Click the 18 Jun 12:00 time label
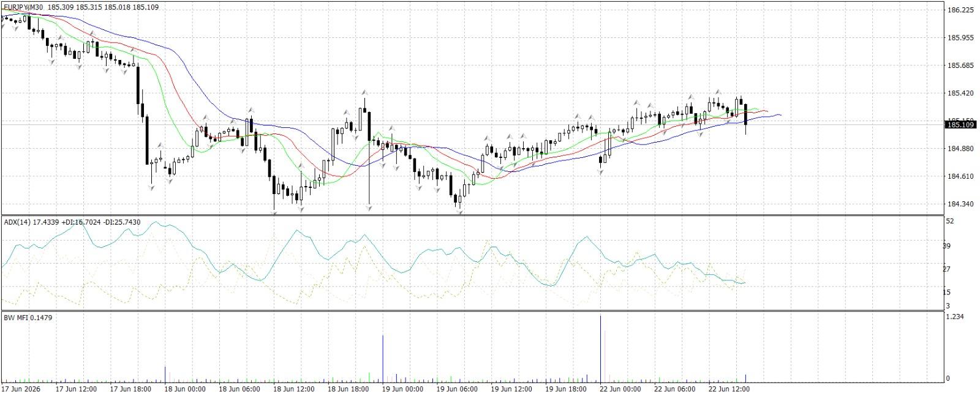 pyautogui.click(x=294, y=389)
